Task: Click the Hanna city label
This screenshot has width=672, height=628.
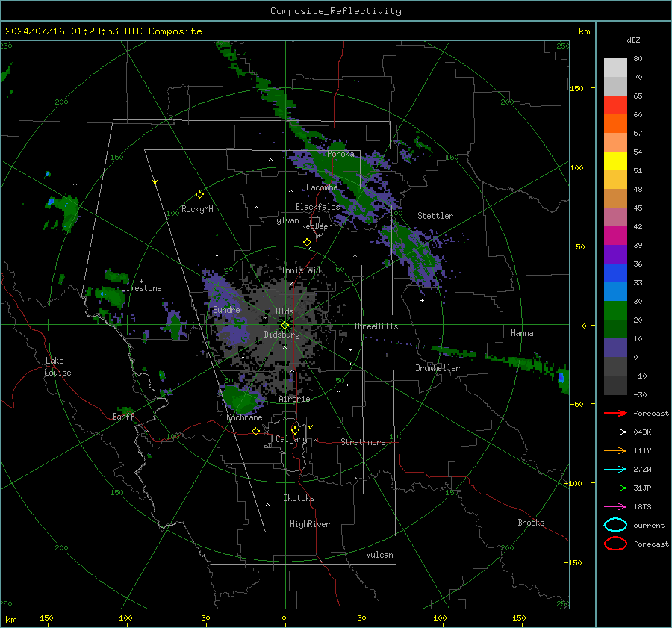Action: [522, 333]
